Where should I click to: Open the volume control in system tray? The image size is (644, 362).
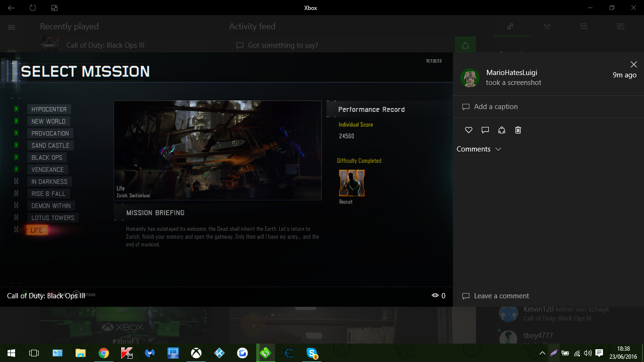(587, 353)
